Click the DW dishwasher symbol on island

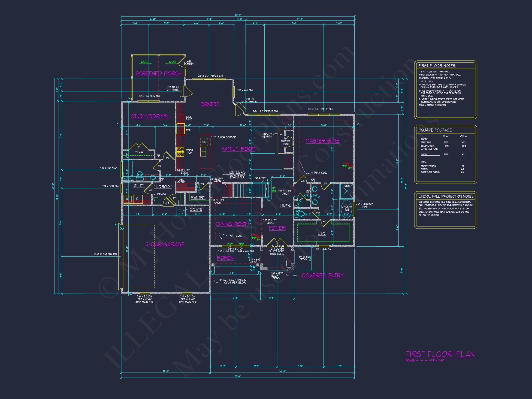point(204,142)
